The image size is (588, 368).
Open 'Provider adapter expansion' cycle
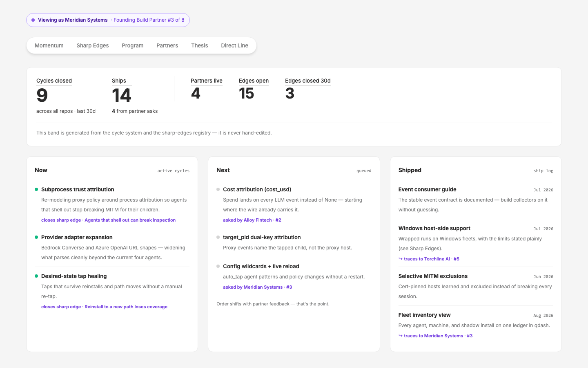tap(77, 237)
